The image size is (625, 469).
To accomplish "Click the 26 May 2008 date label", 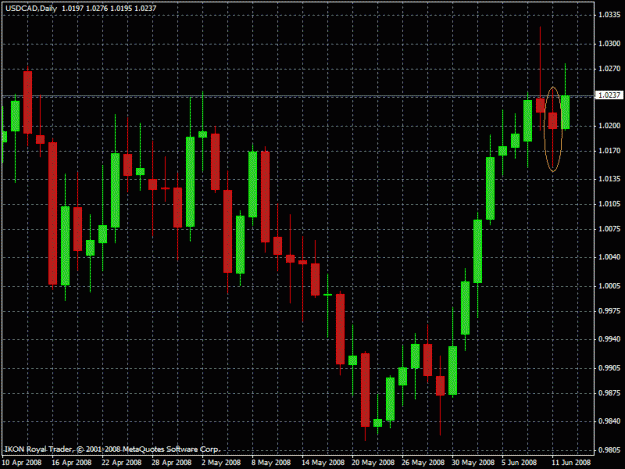I will pos(423,463).
